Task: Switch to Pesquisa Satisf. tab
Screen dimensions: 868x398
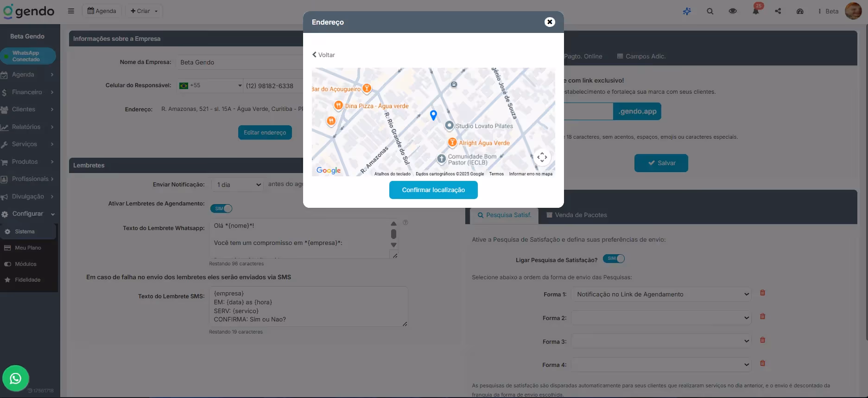Action: (x=505, y=215)
